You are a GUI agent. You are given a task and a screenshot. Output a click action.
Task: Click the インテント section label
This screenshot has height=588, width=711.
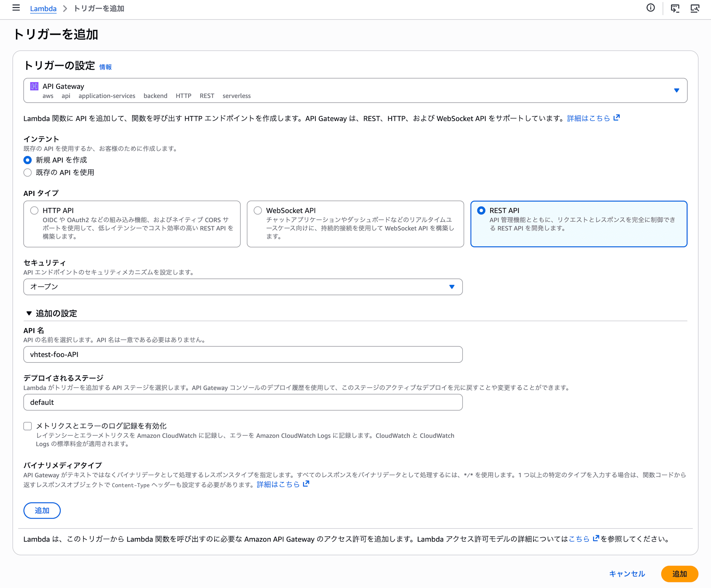pos(41,139)
